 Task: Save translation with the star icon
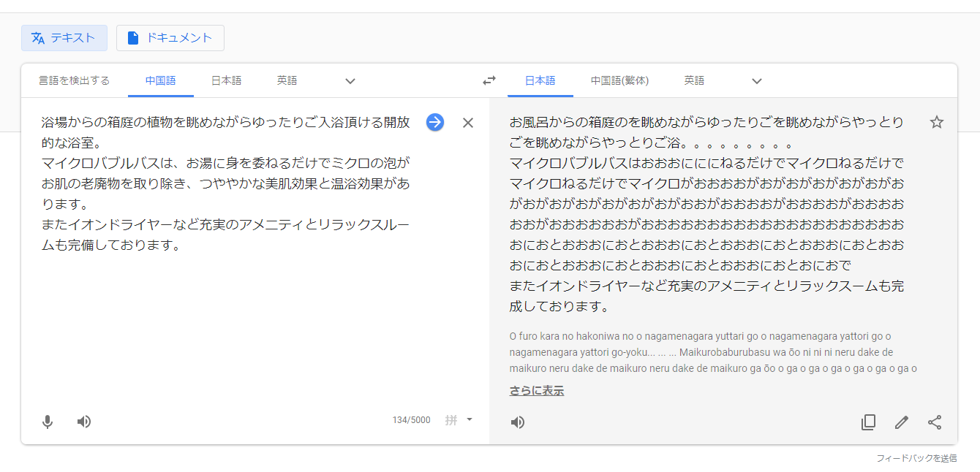pos(937,122)
